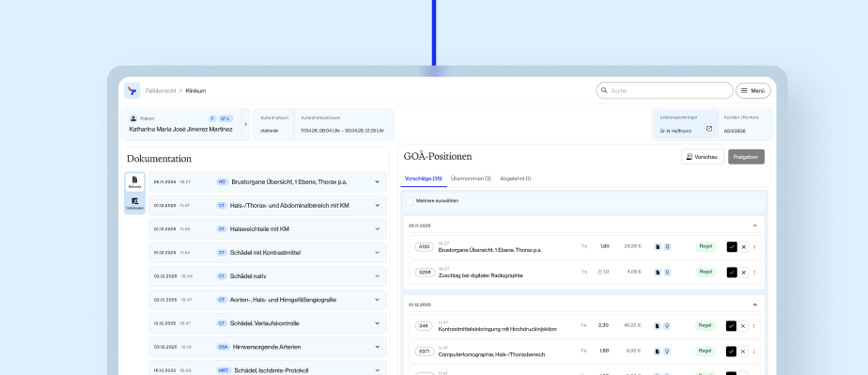This screenshot has width=868, height=375.
Task: Reject position 5135 with the X icon
Action: (743, 247)
